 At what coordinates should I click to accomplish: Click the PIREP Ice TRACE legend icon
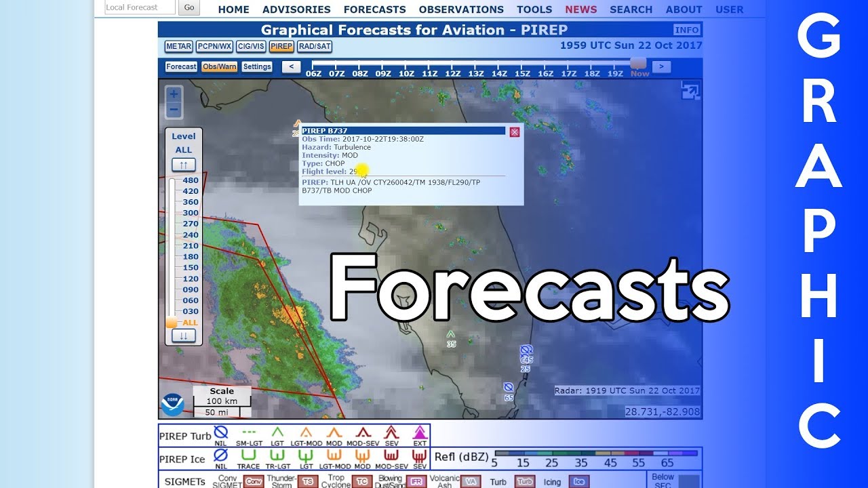click(248, 455)
